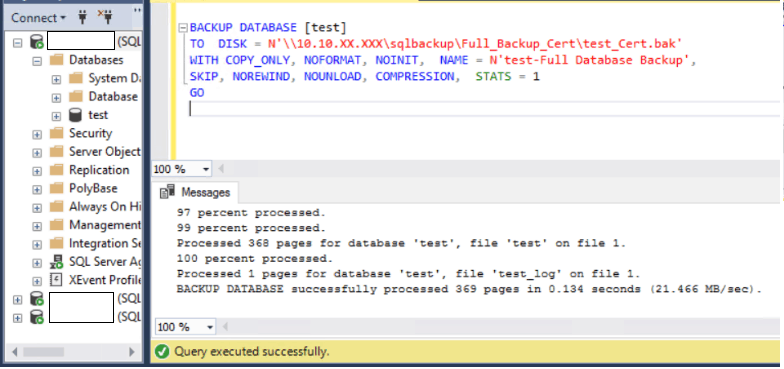
Task: Click the Integration Services folder icon
Action: (x=56, y=244)
